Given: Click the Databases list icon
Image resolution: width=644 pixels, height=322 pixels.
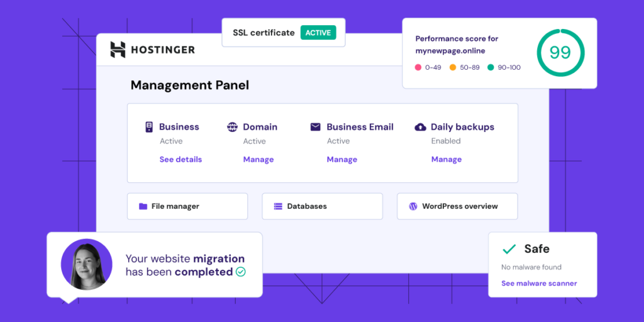Looking at the screenshot, I should pos(278,206).
